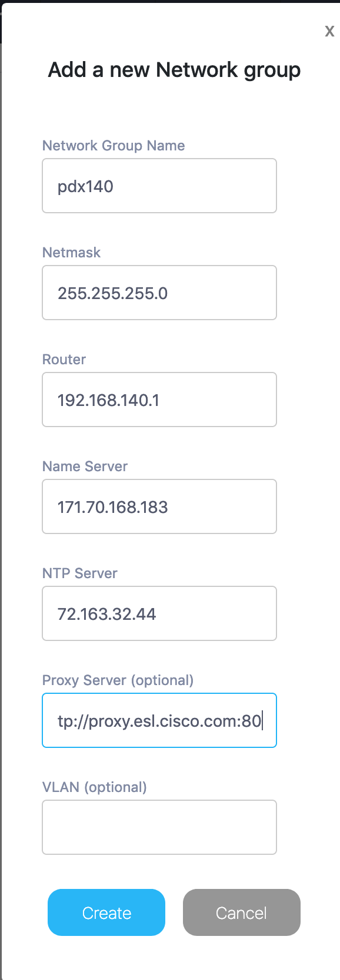The height and width of the screenshot is (980, 340).
Task: Click the "Router" label text
Action: [64, 360]
